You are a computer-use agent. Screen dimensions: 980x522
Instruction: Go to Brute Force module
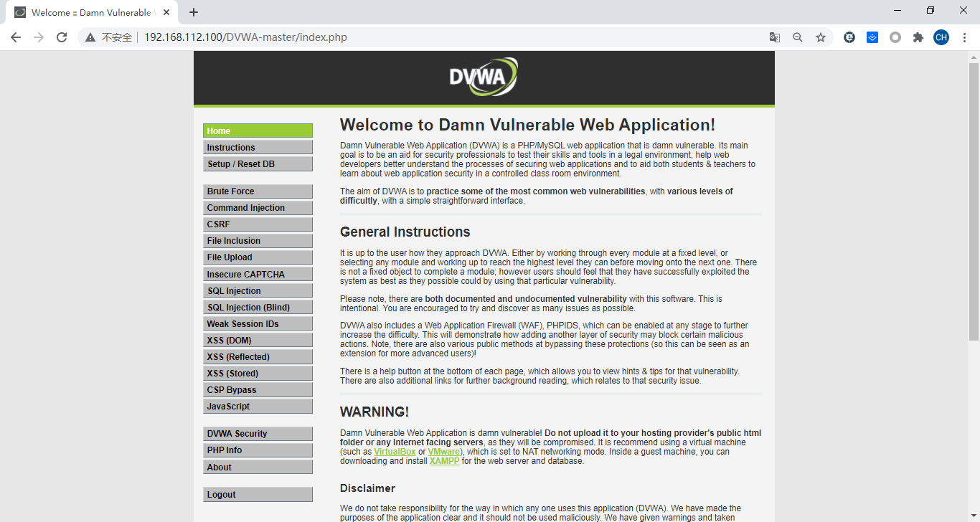(258, 191)
